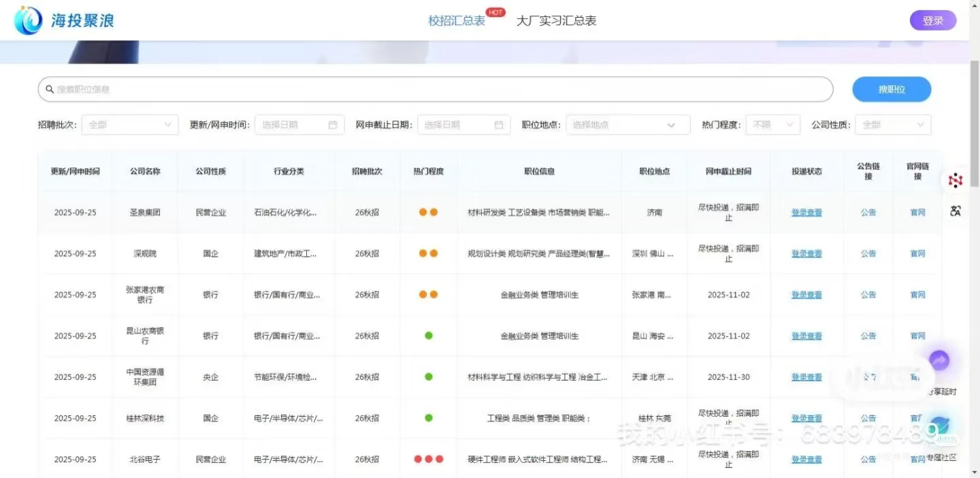Image resolution: width=980 pixels, height=478 pixels.
Task: Click the 北谷电子 company name cell
Action: 145,460
